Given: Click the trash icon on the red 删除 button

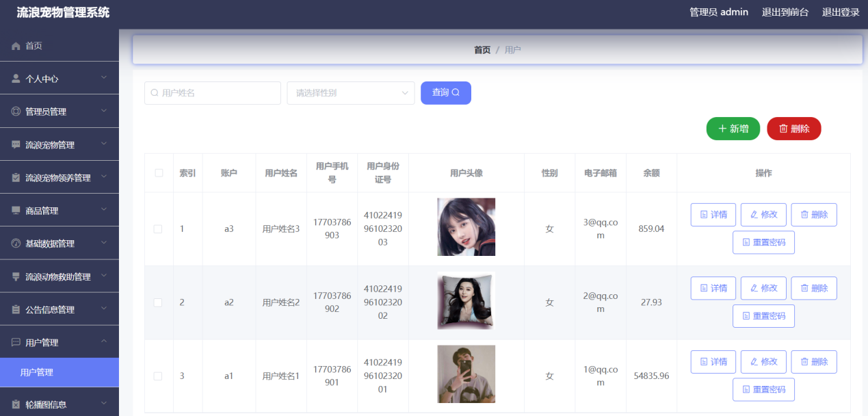Looking at the screenshot, I should pyautogui.click(x=784, y=129).
